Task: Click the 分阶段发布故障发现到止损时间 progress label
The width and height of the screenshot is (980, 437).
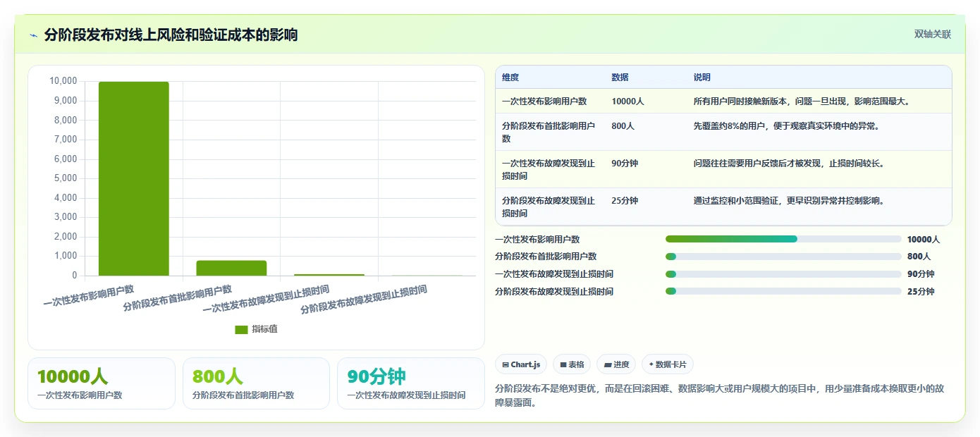Action: [x=554, y=292]
